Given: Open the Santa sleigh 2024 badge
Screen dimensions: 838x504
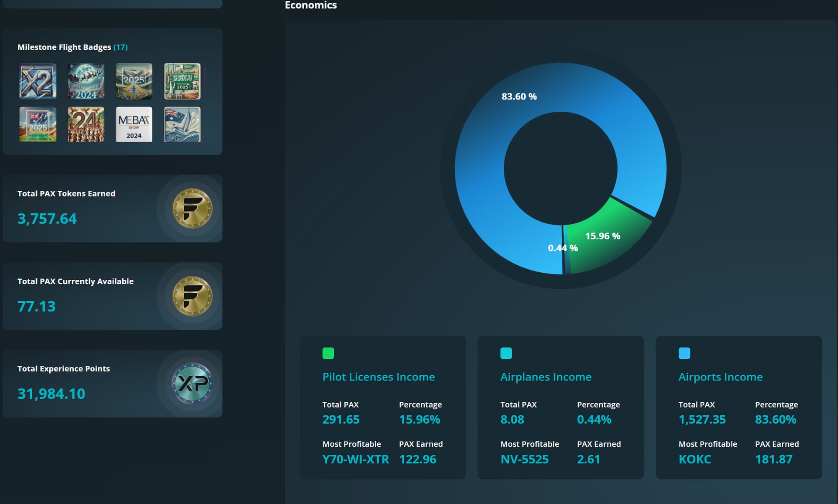Looking at the screenshot, I should click(86, 81).
